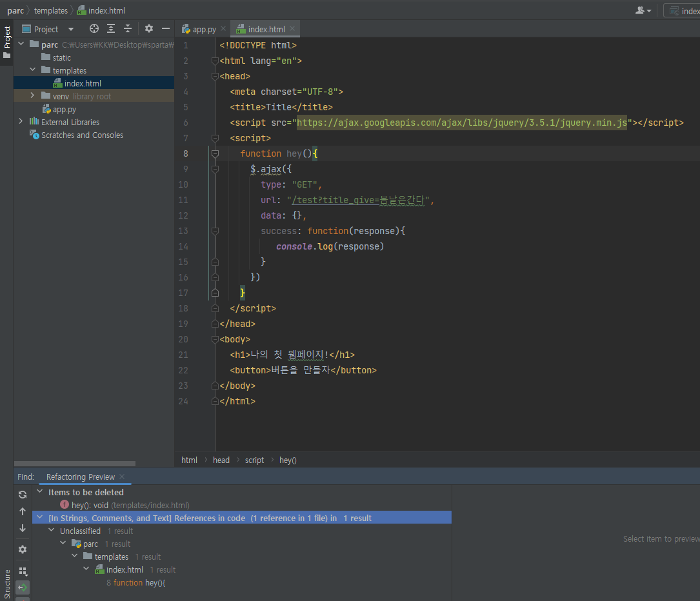Expand External Libraries node
Screen dimensions: 700x601
click(21, 121)
